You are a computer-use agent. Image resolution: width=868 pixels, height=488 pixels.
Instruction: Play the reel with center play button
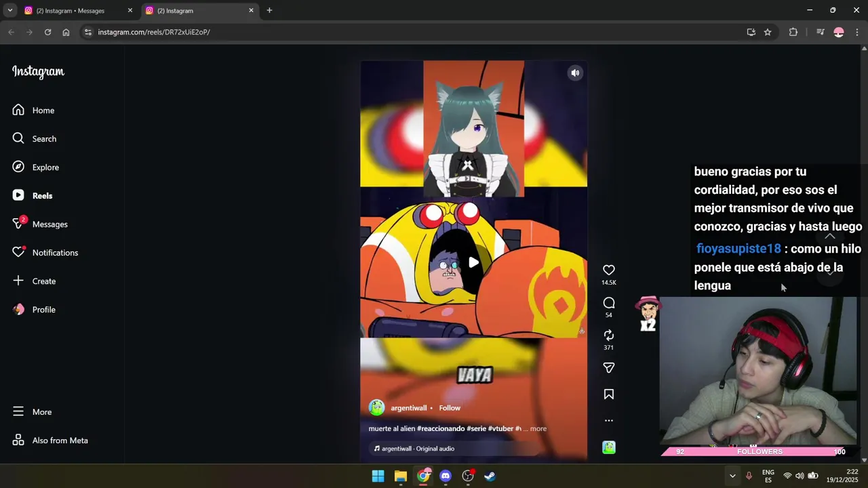473,262
